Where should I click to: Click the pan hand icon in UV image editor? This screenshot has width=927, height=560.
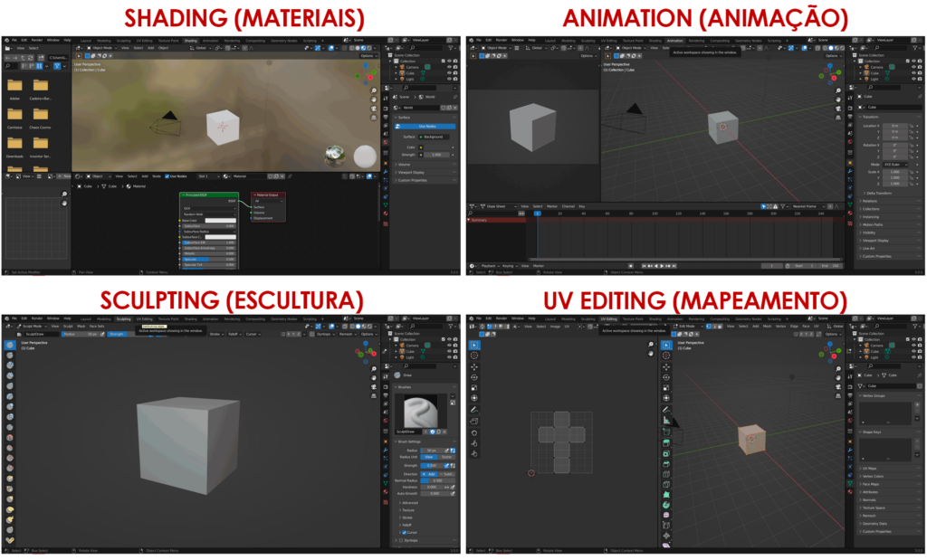(650, 353)
